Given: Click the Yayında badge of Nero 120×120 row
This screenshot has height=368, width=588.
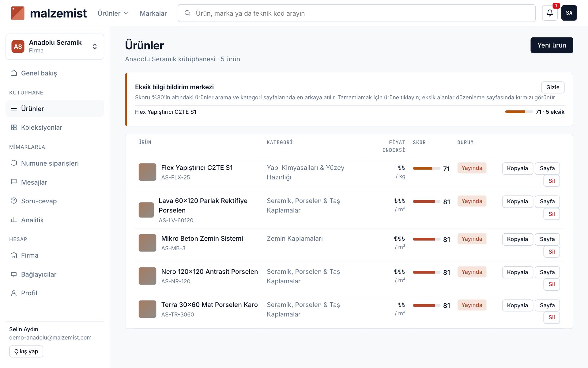Looking at the screenshot, I should [472, 272].
